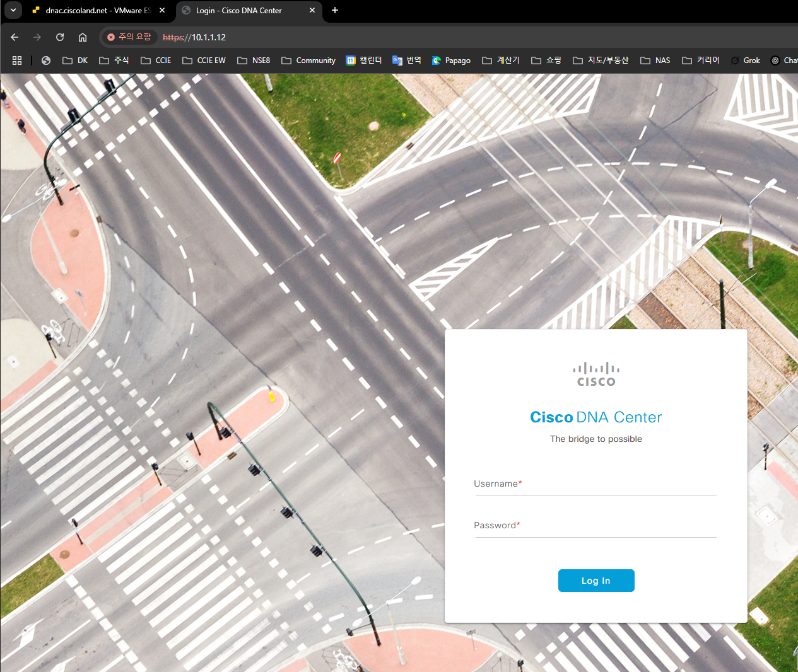Open the Papago bookmark
This screenshot has width=798, height=672.
(x=451, y=61)
